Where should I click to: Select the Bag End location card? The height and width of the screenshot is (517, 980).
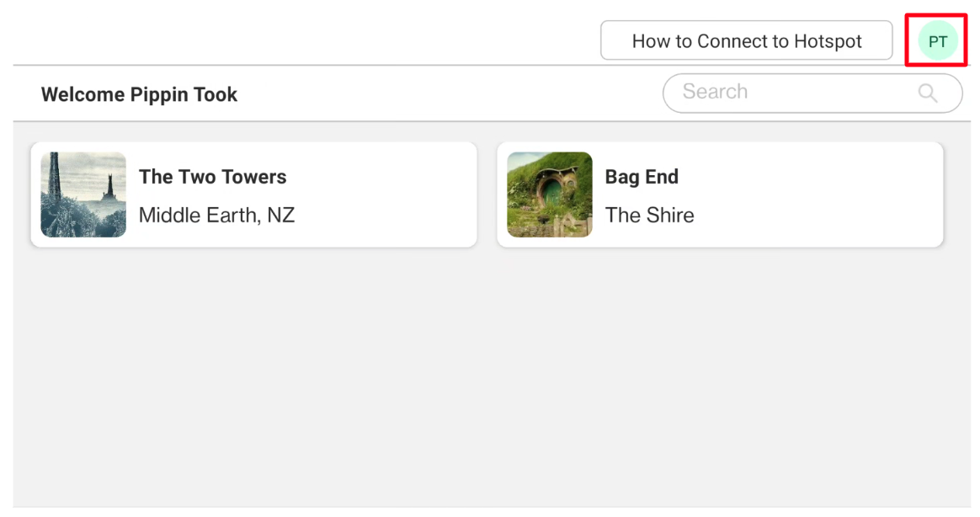tap(720, 195)
